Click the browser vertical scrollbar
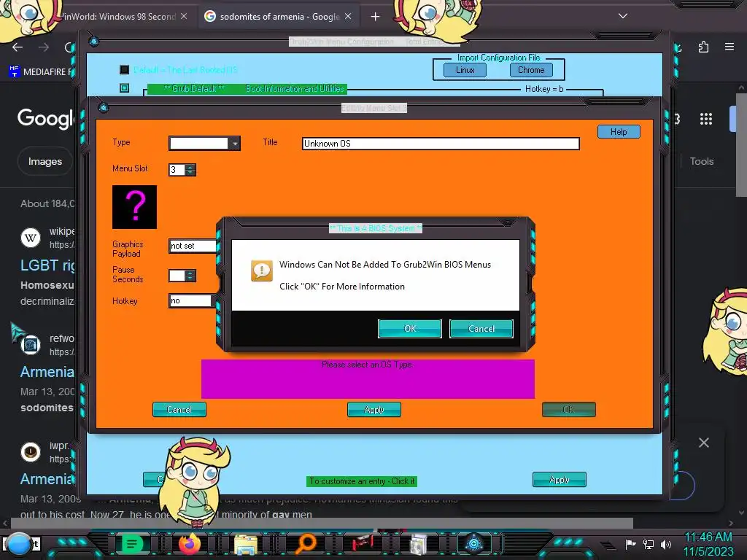Viewport: 747px width, 560px height. tap(741, 145)
